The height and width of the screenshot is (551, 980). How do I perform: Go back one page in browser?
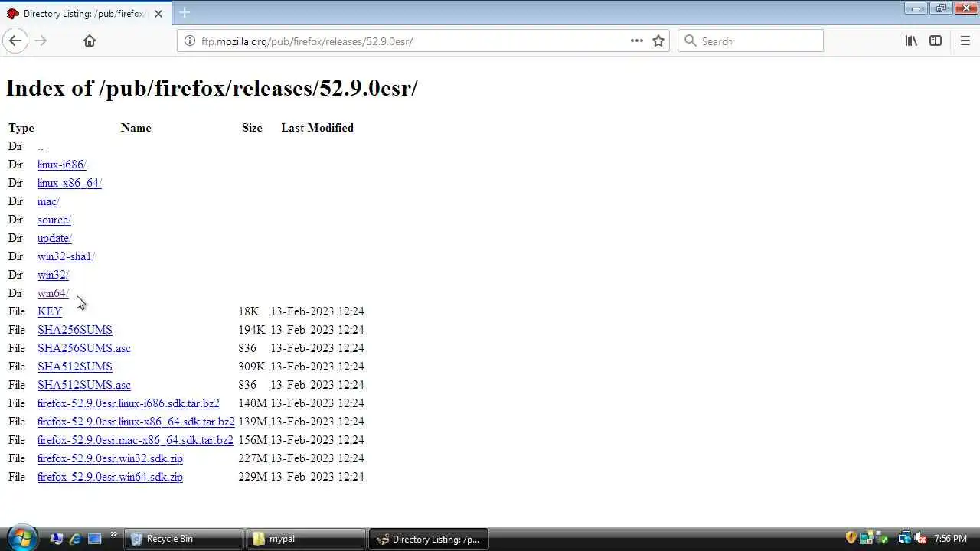pyautogui.click(x=15, y=41)
